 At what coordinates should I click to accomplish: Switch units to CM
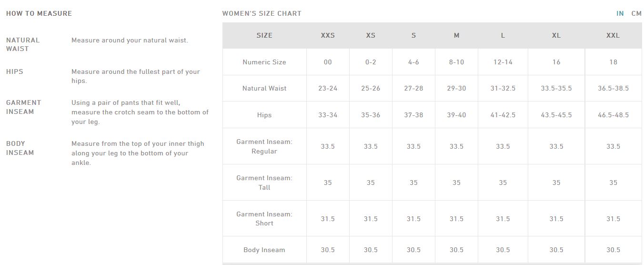coord(636,13)
